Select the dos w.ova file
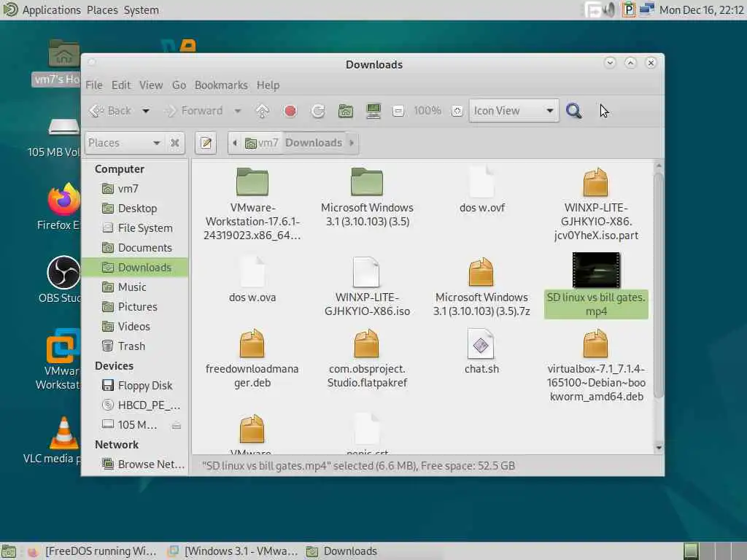 point(252,280)
